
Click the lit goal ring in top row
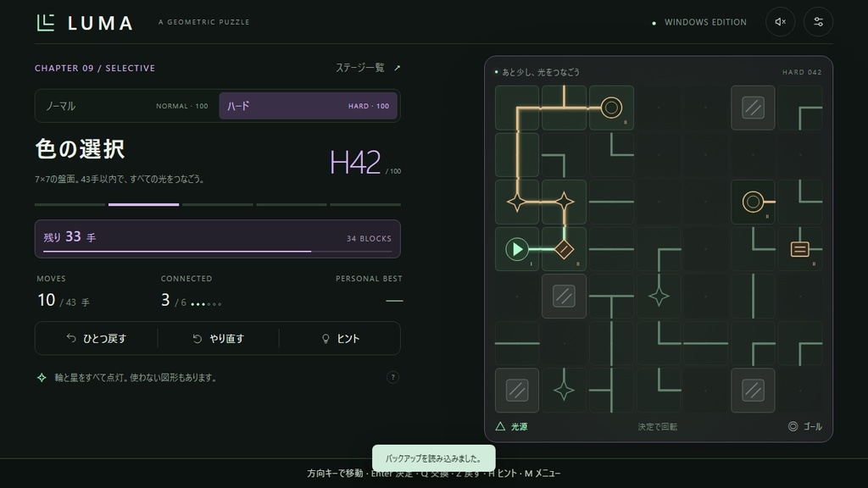pos(611,108)
